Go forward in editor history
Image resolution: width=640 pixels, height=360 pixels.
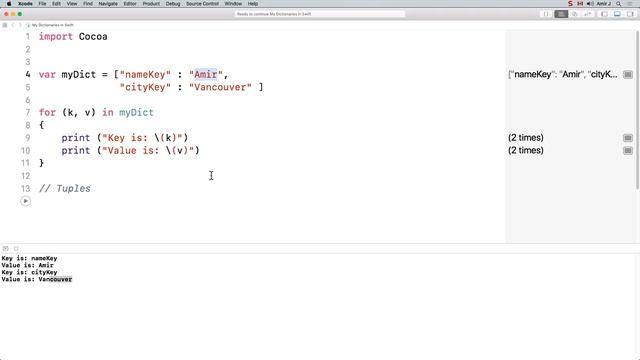pos(20,25)
